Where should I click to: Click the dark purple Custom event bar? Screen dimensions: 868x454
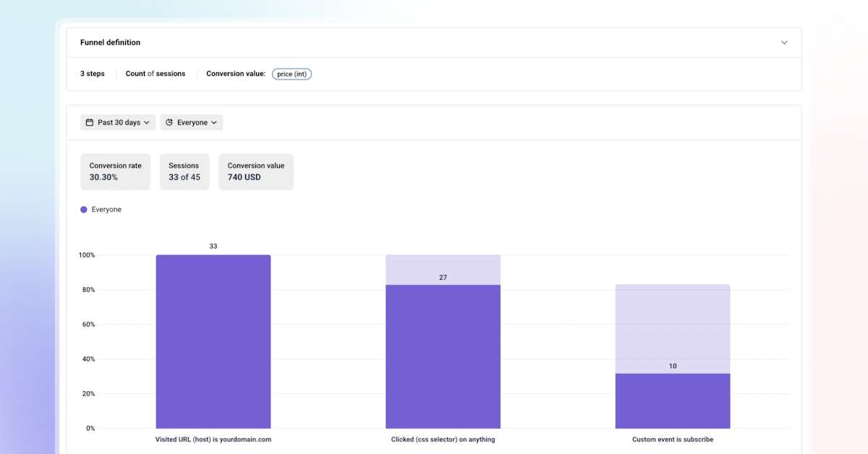[x=673, y=401]
